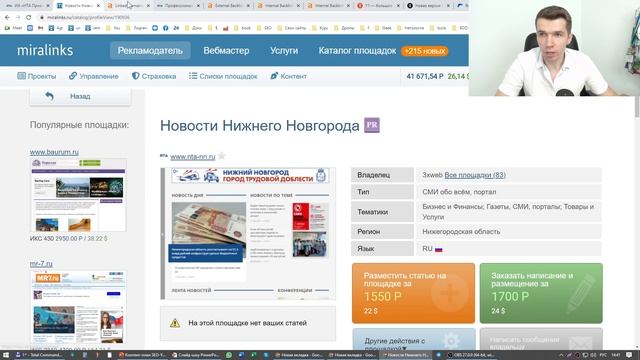Open the www.baurum.ru link
This screenshot has width=640, height=360.
click(x=54, y=152)
